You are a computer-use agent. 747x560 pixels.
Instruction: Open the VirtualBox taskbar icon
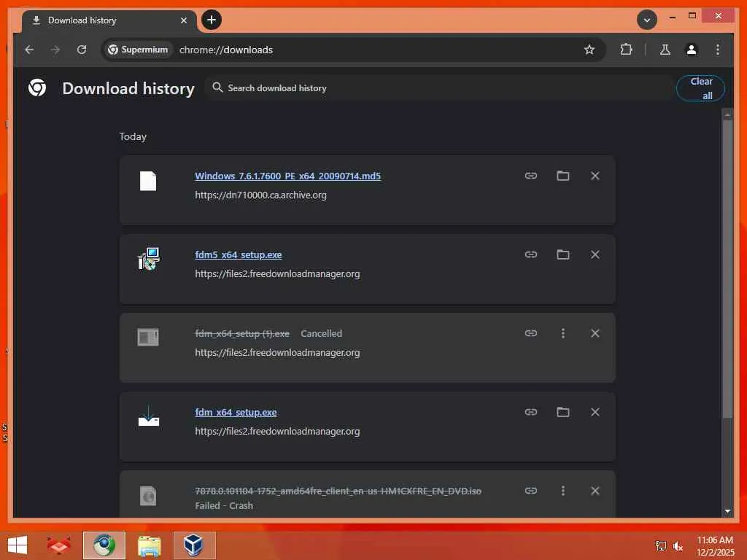click(x=194, y=545)
